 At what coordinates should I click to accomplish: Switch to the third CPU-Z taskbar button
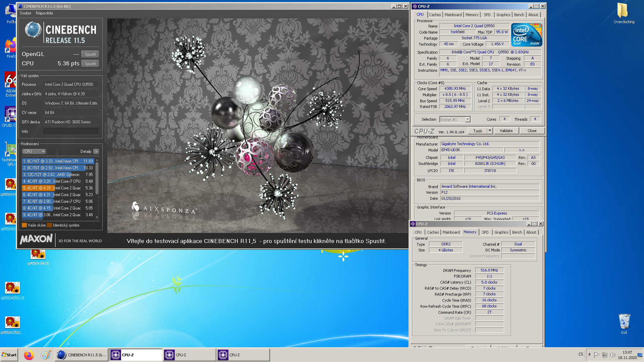click(243, 355)
